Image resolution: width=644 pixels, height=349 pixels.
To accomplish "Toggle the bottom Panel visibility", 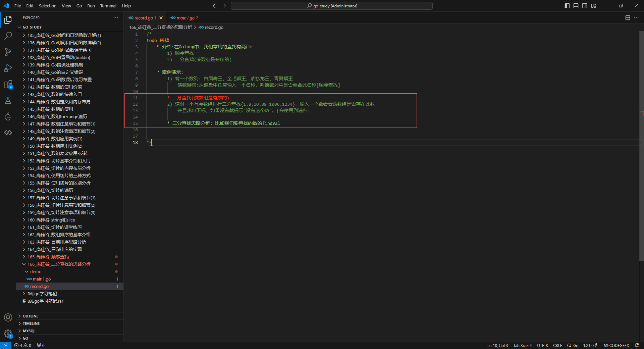I will 576,6.
